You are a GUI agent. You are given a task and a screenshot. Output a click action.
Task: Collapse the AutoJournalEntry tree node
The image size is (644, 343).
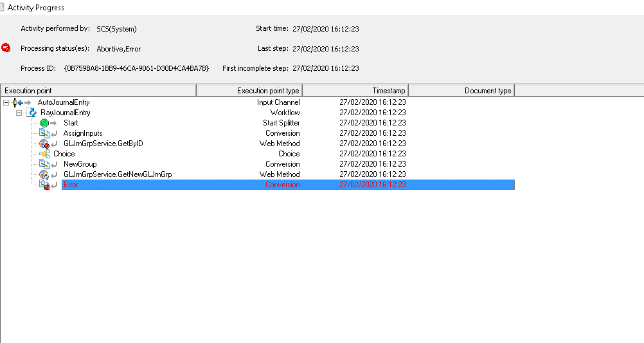6,102
